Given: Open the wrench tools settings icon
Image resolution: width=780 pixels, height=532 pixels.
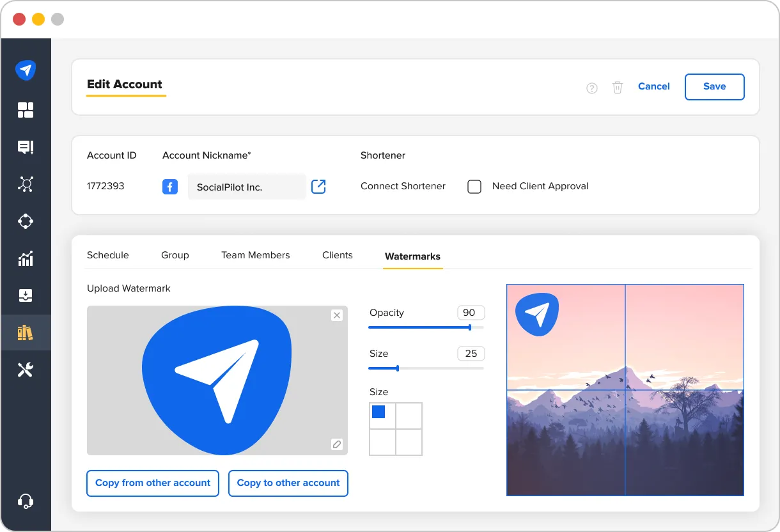Looking at the screenshot, I should tap(26, 370).
